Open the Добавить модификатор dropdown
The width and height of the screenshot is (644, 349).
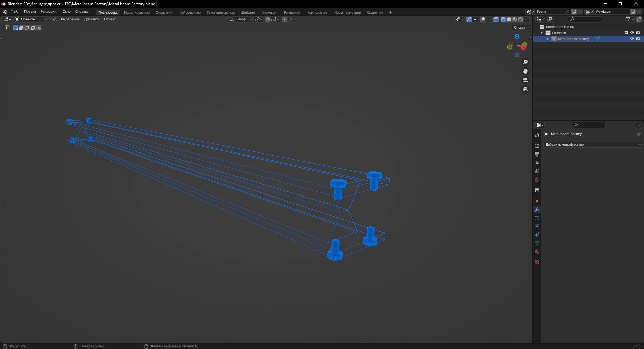(x=593, y=145)
